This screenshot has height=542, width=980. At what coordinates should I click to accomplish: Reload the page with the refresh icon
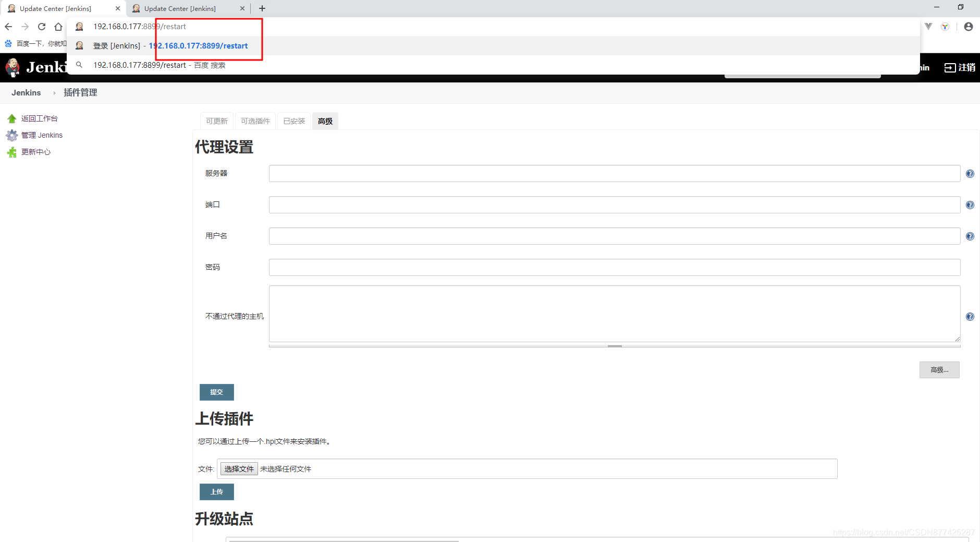(x=42, y=27)
